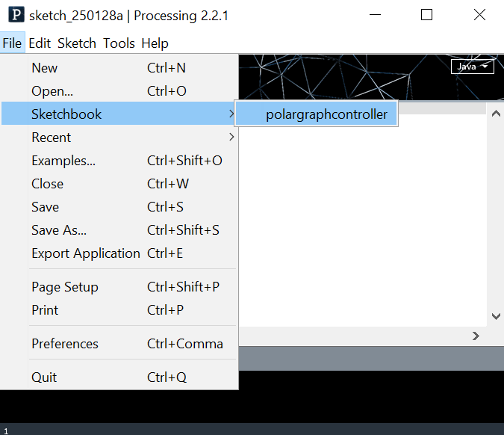
Task: Open the Tools menu
Action: 119,43
